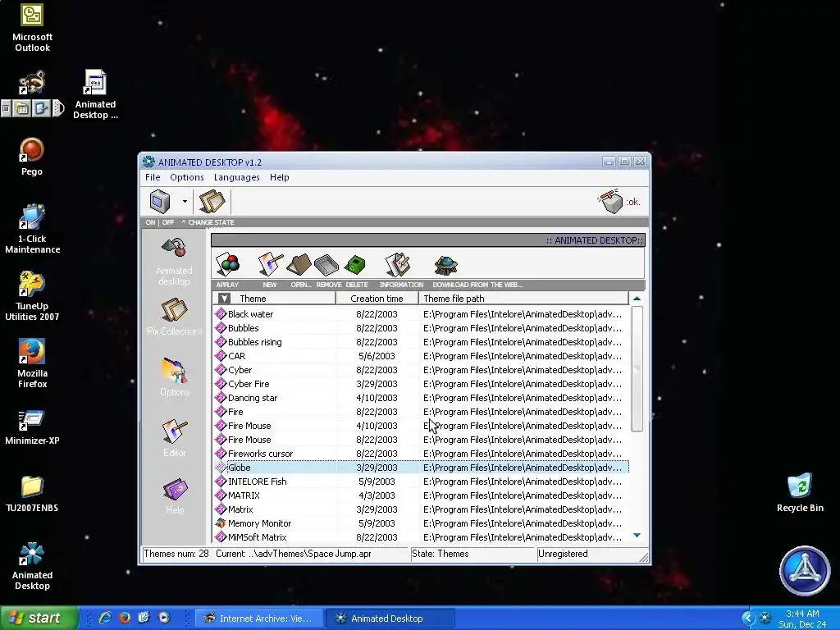Viewport: 840px width, 630px height.
Task: Launch Firefox from quick launch bar
Action: pos(125,618)
